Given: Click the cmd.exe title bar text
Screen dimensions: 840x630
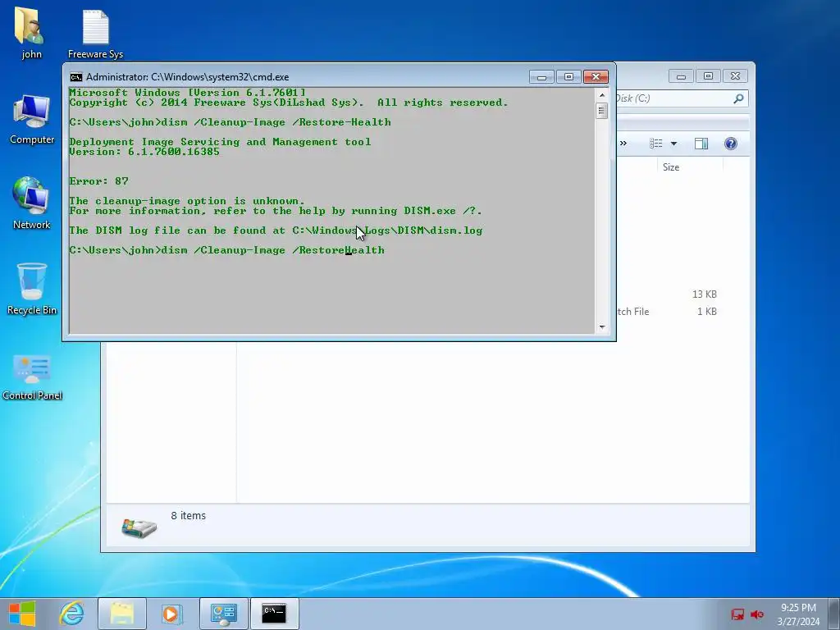Looking at the screenshot, I should (x=187, y=77).
